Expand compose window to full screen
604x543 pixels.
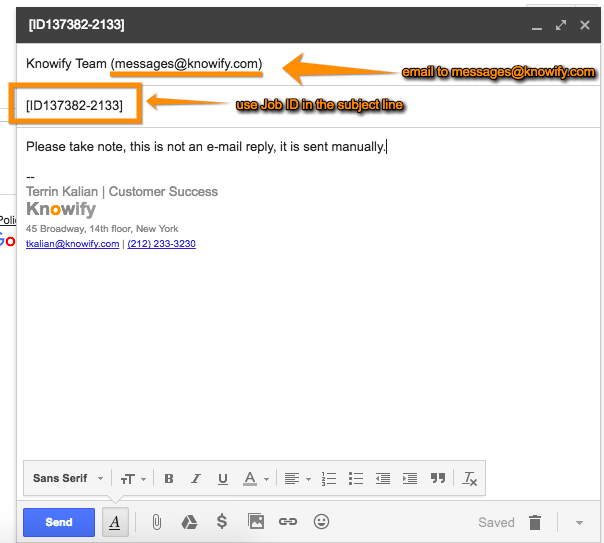[x=561, y=25]
